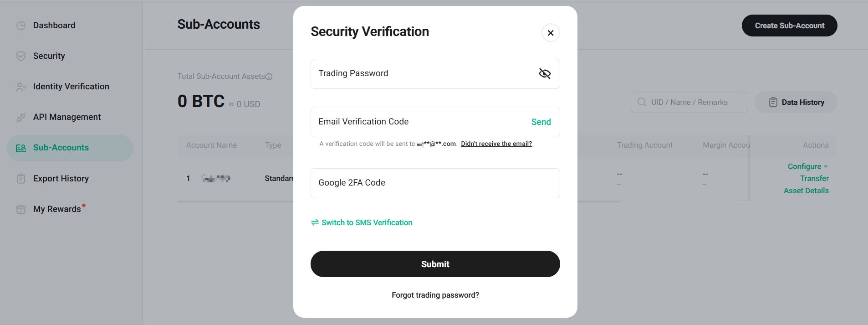Click the Trading Password input field
868x325 pixels.
424,73
